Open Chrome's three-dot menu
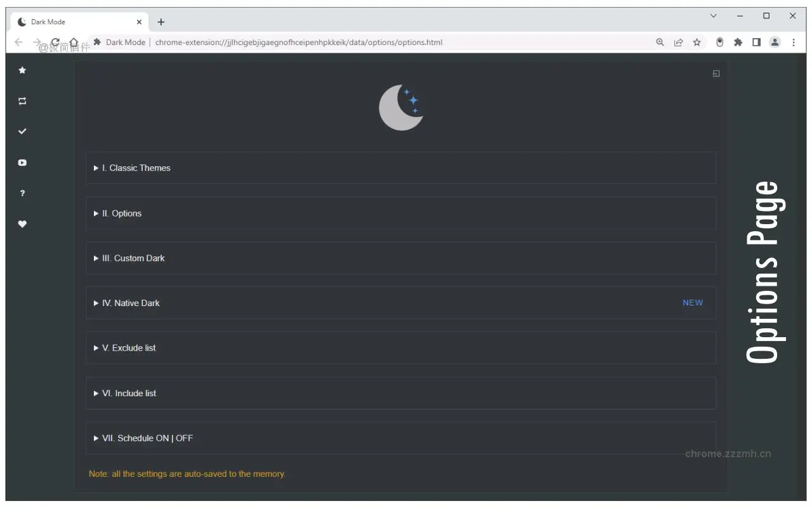Screen dimensions: 812x508 point(794,42)
